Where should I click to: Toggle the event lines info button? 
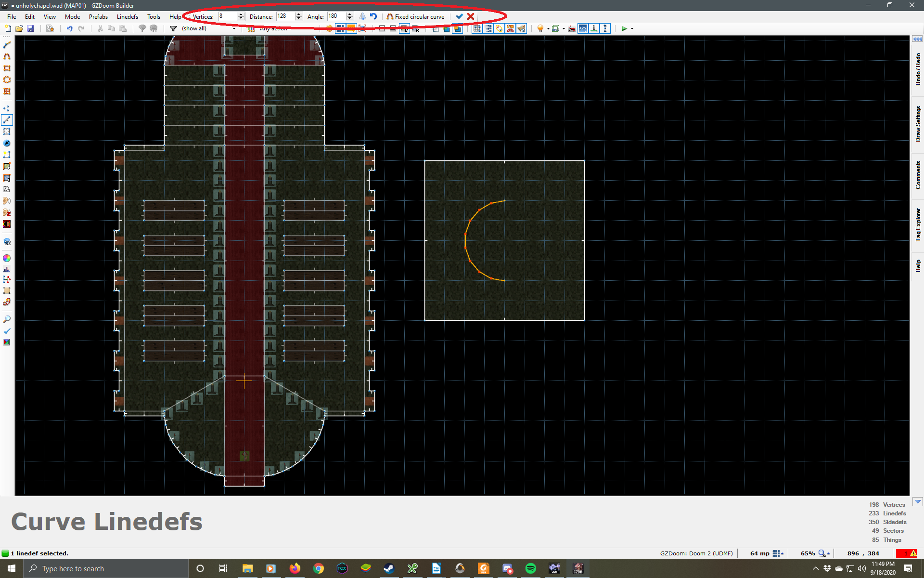594,28
